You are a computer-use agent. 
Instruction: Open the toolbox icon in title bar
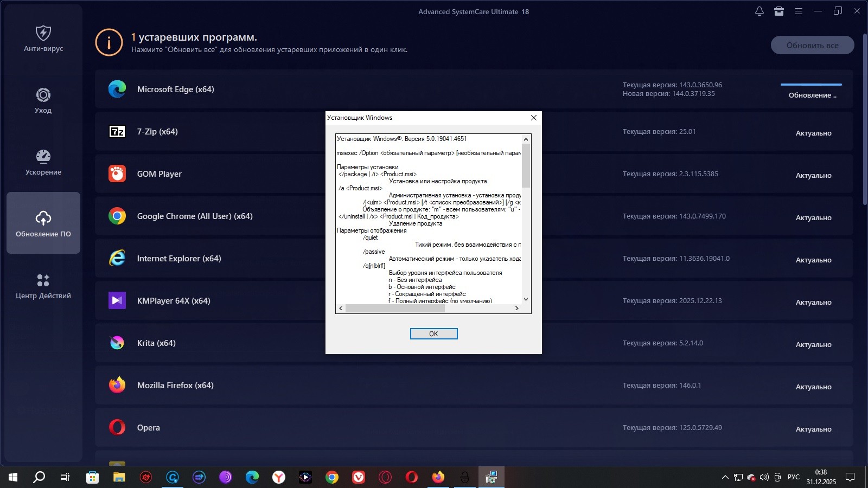tap(779, 11)
